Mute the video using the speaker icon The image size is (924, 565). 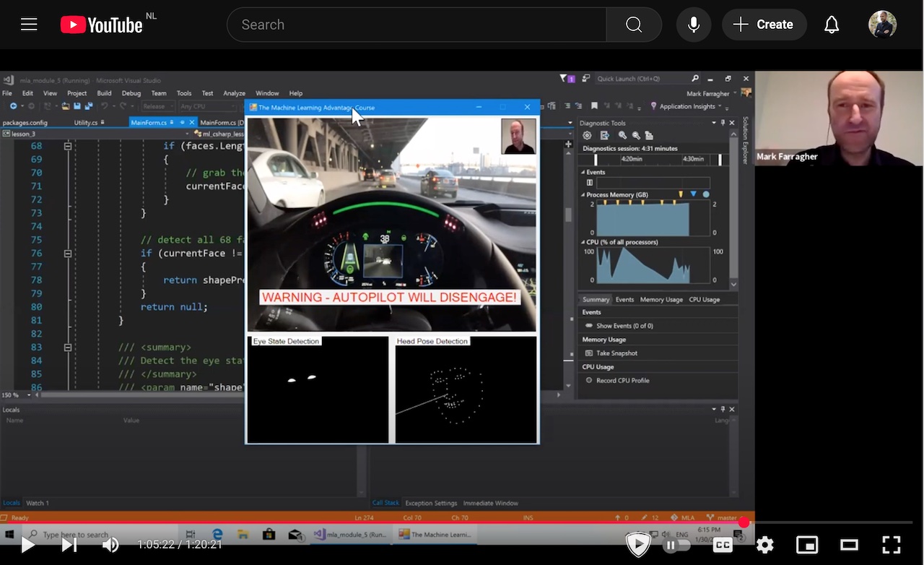(x=110, y=545)
